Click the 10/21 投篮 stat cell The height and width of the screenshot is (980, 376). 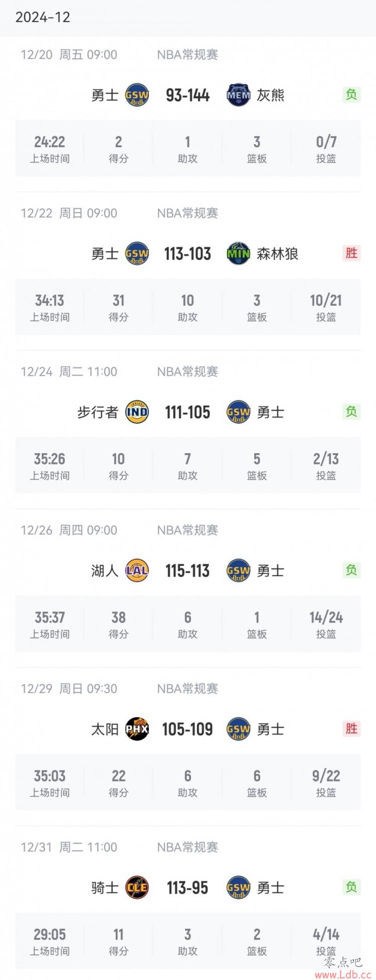pos(326,307)
